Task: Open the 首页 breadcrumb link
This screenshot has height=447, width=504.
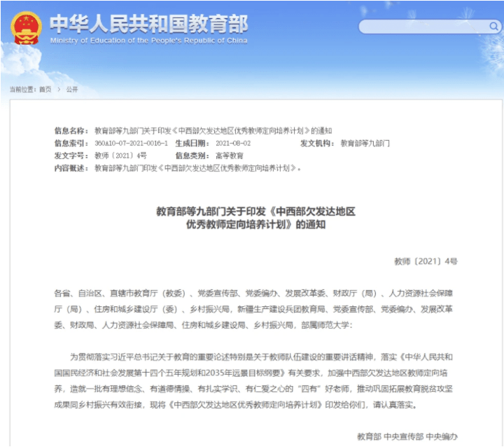Action: (x=45, y=90)
